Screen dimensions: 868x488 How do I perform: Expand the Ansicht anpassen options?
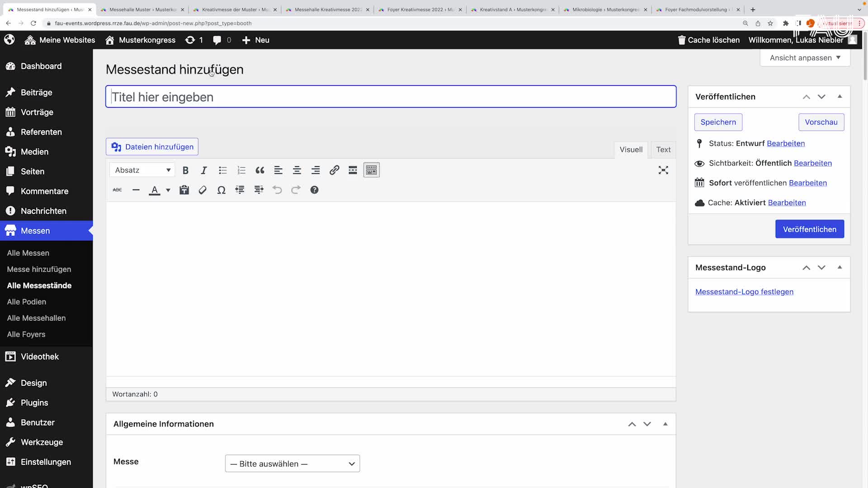point(805,58)
